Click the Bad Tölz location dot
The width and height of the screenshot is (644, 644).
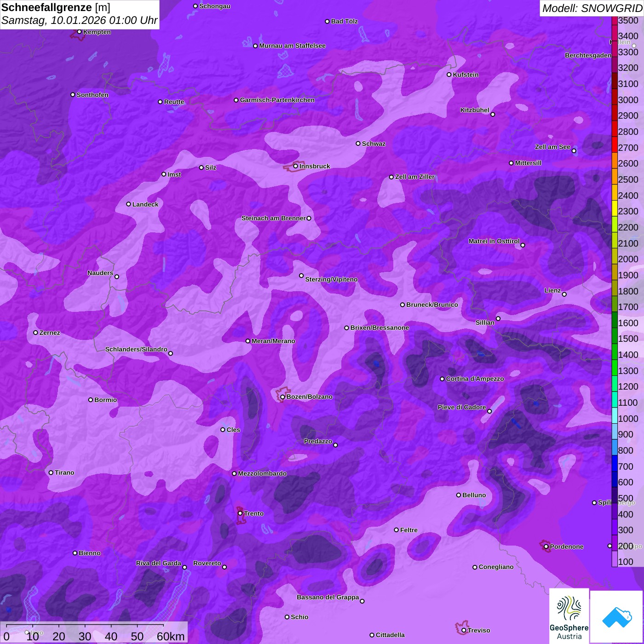[328, 22]
